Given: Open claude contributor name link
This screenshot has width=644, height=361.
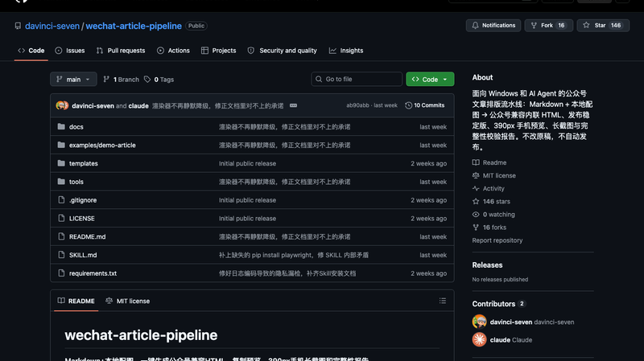Looking at the screenshot, I should (500, 340).
